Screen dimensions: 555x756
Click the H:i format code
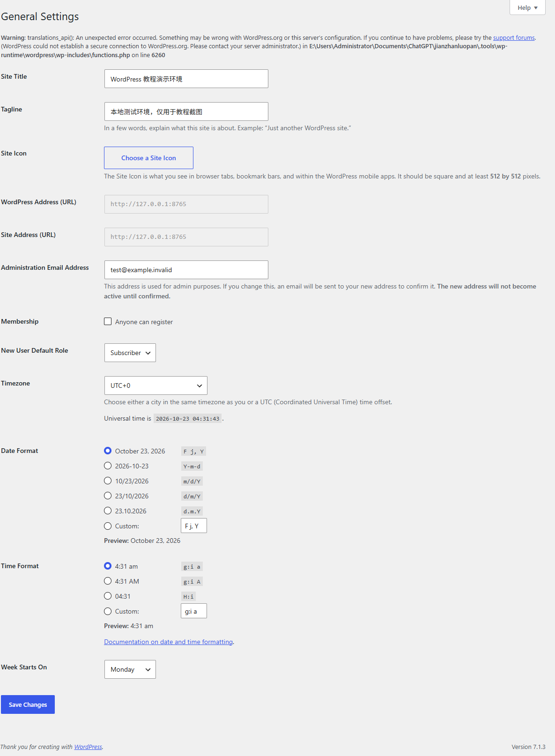[188, 597]
